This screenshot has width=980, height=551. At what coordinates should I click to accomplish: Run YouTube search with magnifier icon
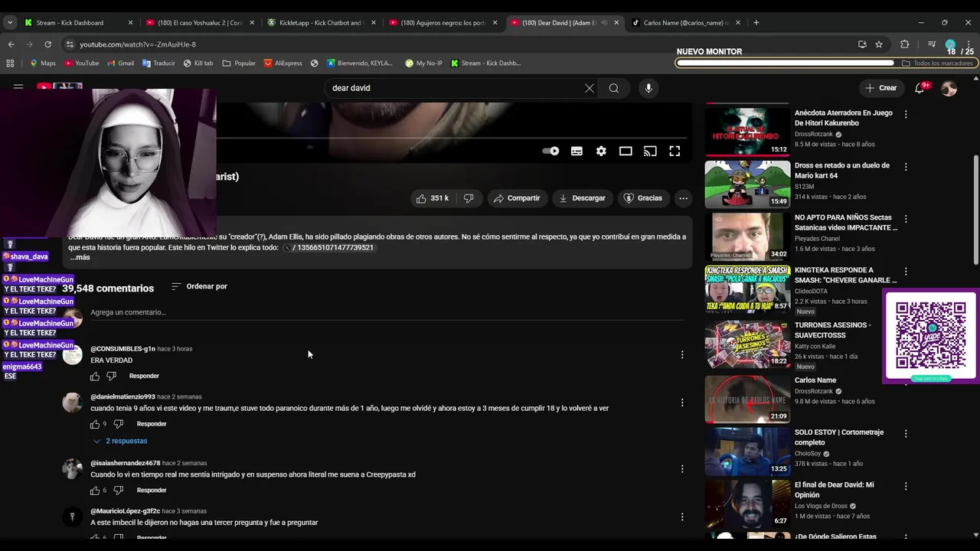pos(614,88)
